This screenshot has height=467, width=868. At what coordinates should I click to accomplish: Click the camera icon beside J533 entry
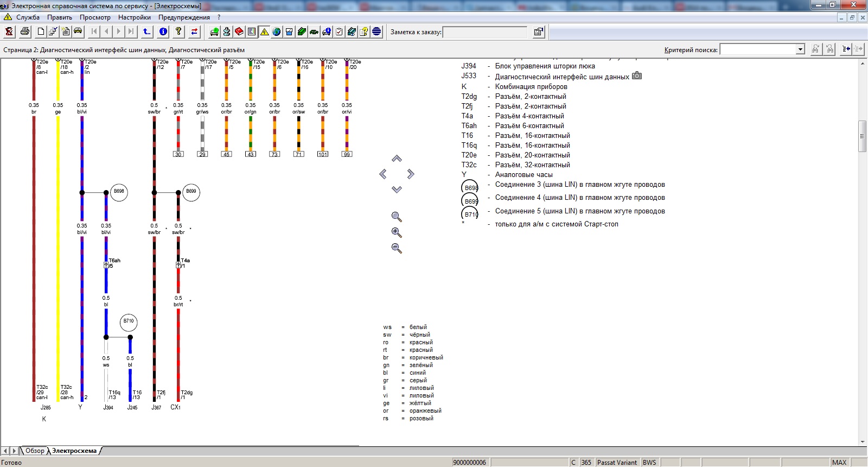pyautogui.click(x=637, y=76)
